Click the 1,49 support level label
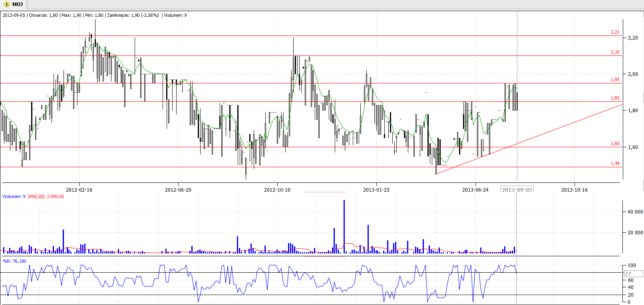Viewport: 644px width, 305px height. [x=615, y=163]
